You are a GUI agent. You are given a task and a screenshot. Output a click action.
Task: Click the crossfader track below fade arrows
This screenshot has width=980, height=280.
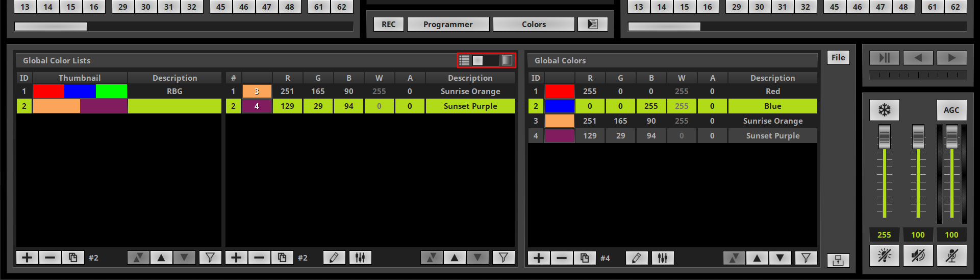click(918, 75)
